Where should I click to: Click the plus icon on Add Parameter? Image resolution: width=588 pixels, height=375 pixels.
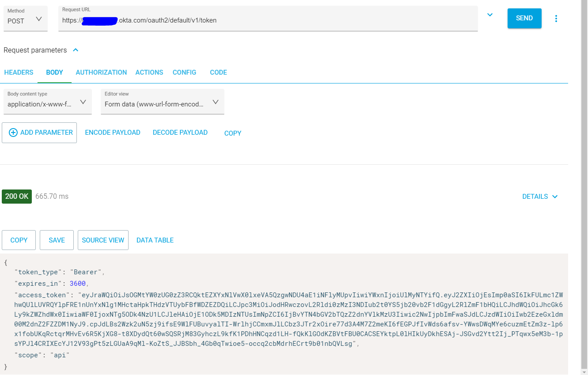coord(13,133)
